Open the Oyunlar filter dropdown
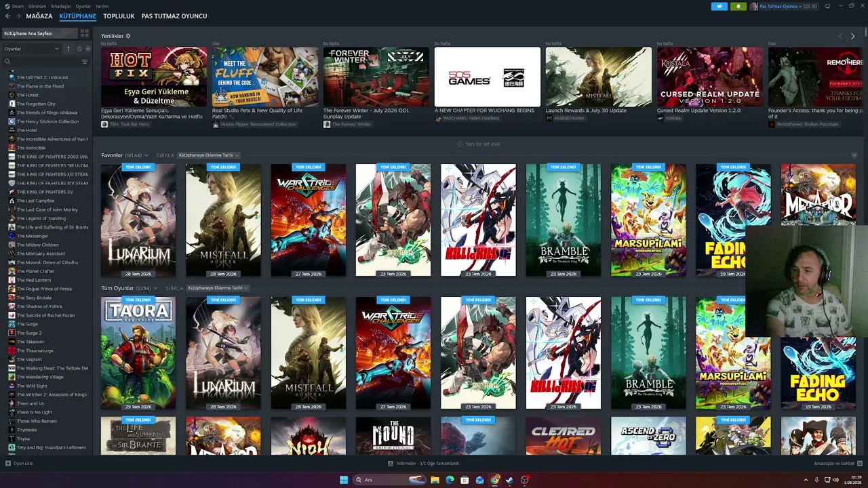The width and height of the screenshot is (868, 488). 31,49
